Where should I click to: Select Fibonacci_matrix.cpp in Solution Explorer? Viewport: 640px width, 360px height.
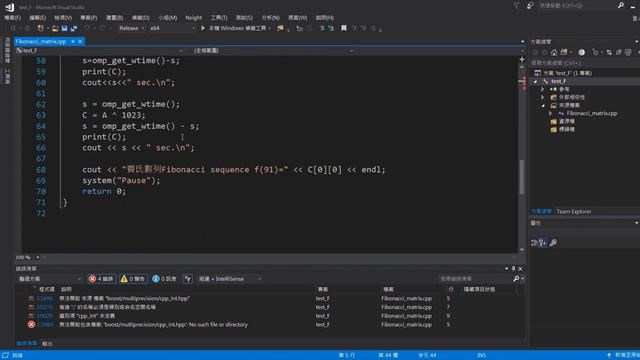[591, 113]
